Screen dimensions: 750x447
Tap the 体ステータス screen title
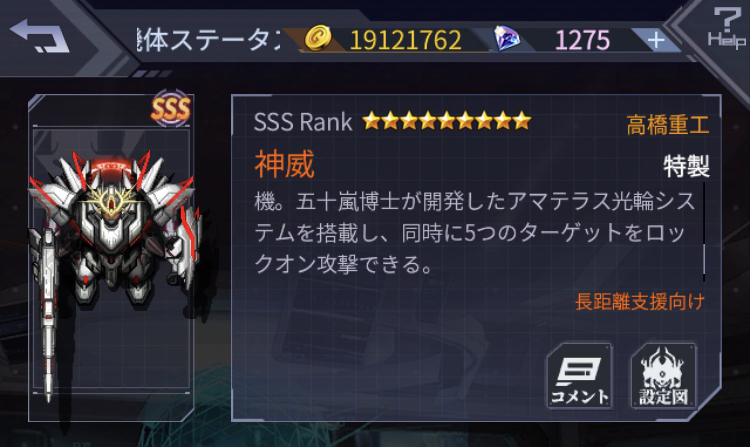(x=209, y=40)
